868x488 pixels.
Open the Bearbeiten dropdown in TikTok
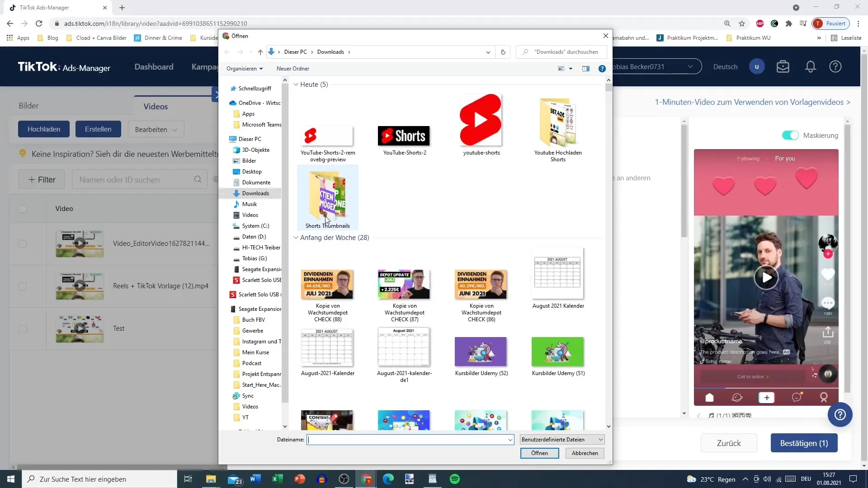(156, 129)
